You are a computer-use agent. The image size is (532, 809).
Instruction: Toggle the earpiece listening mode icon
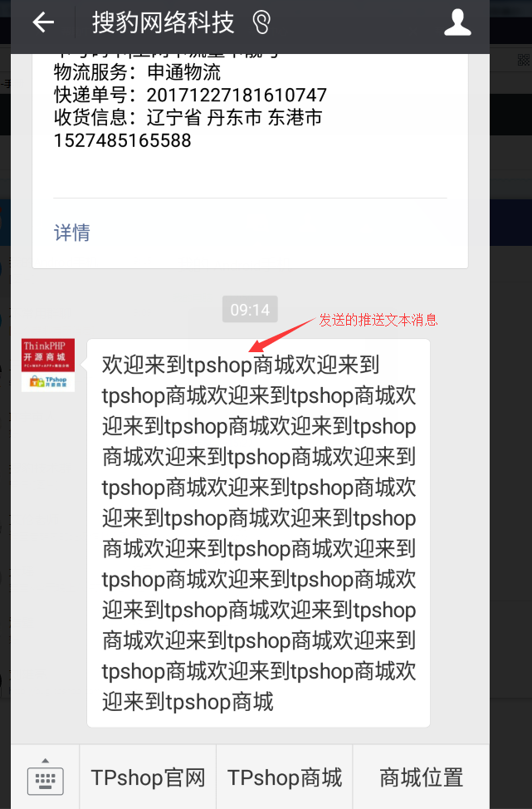[261, 22]
